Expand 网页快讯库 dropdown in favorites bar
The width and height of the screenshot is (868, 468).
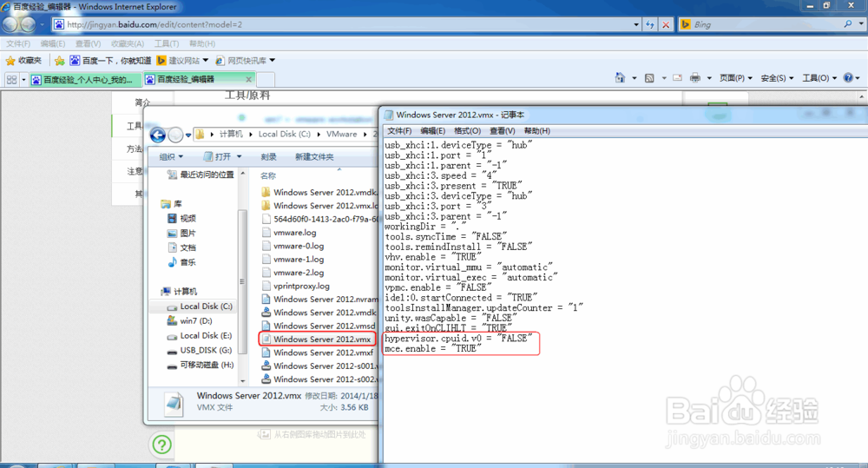[272, 61]
